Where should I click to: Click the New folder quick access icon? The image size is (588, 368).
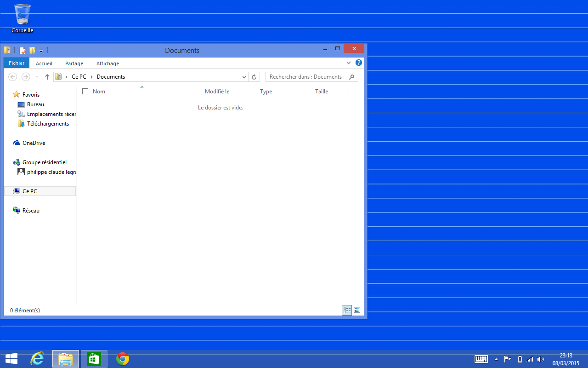point(32,51)
